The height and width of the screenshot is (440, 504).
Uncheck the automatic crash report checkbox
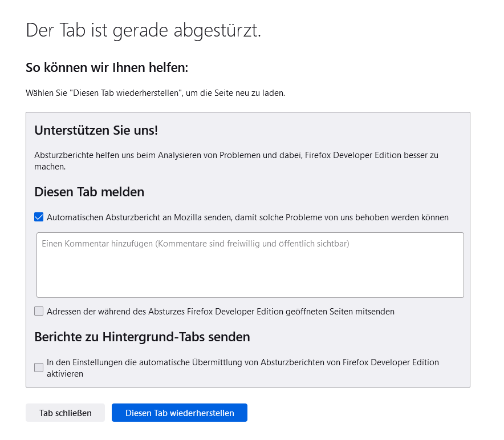coord(39,217)
